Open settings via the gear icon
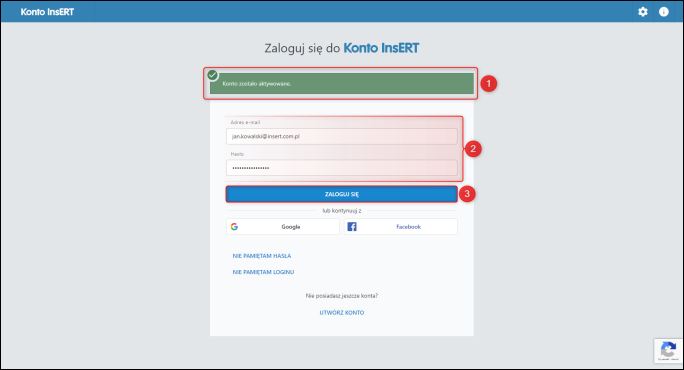 pos(643,12)
